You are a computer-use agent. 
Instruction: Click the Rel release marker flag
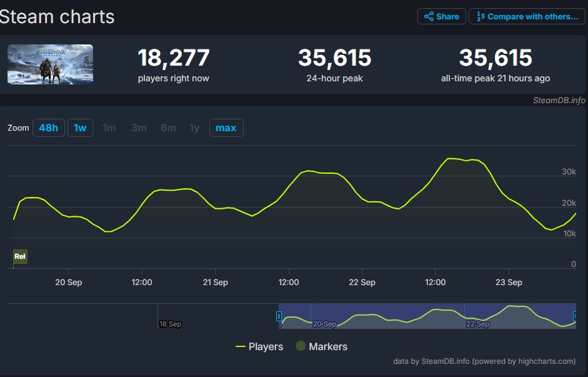20,256
